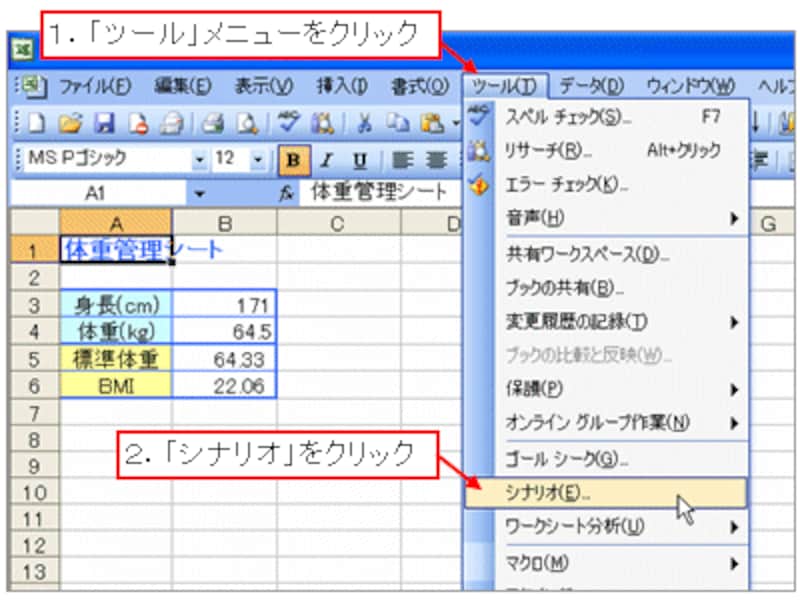Click the e-mail send icon in the toolbar
Image resolution: width=800 pixels, height=600 pixels.
coord(172,123)
